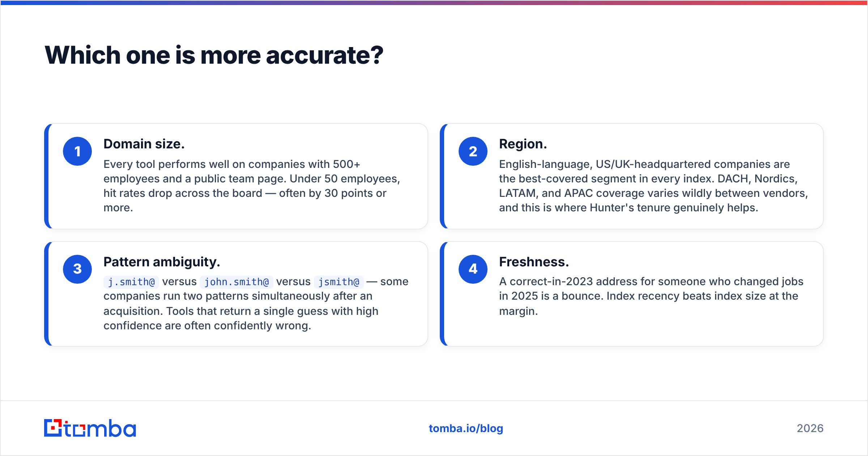This screenshot has width=868, height=456.
Task: Click the Region card's body paragraph
Action: pyautogui.click(x=653, y=186)
